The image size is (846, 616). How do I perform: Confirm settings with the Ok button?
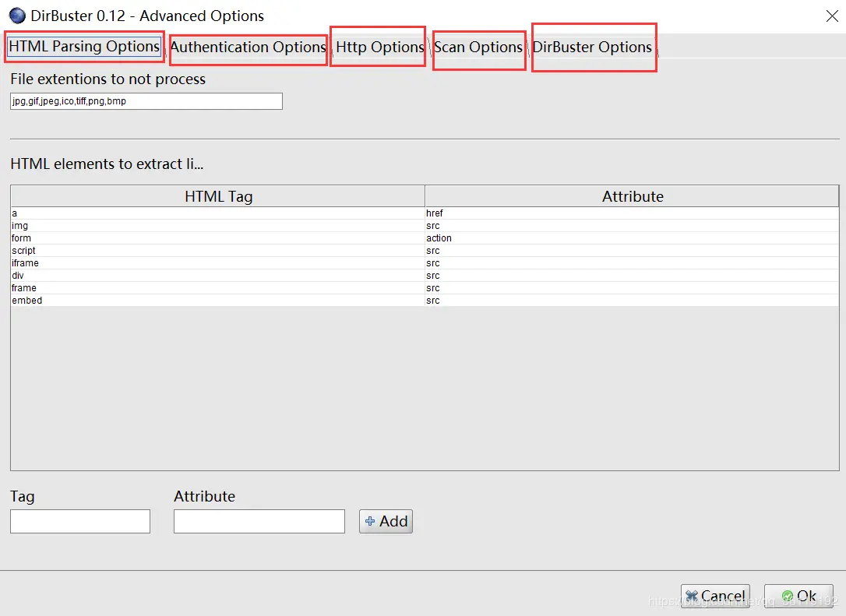click(799, 596)
